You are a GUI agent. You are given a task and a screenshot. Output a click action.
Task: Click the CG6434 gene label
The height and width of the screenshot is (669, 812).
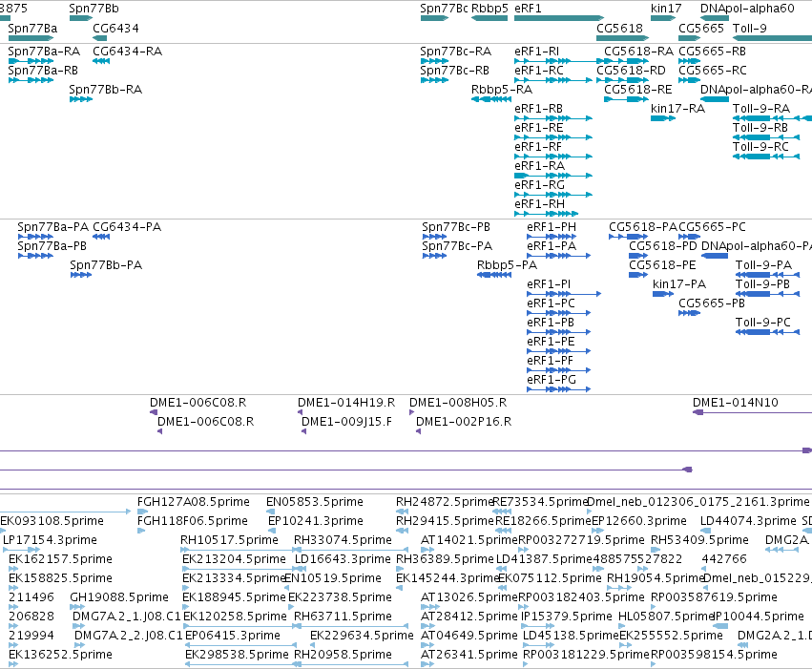115,29
